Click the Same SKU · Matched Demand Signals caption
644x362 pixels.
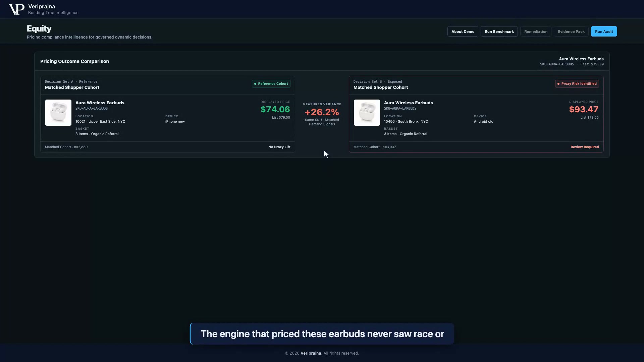[x=322, y=122]
